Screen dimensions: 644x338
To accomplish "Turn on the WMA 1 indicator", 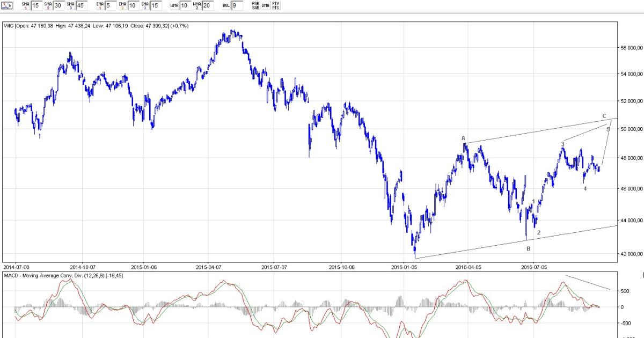I will (174, 5).
